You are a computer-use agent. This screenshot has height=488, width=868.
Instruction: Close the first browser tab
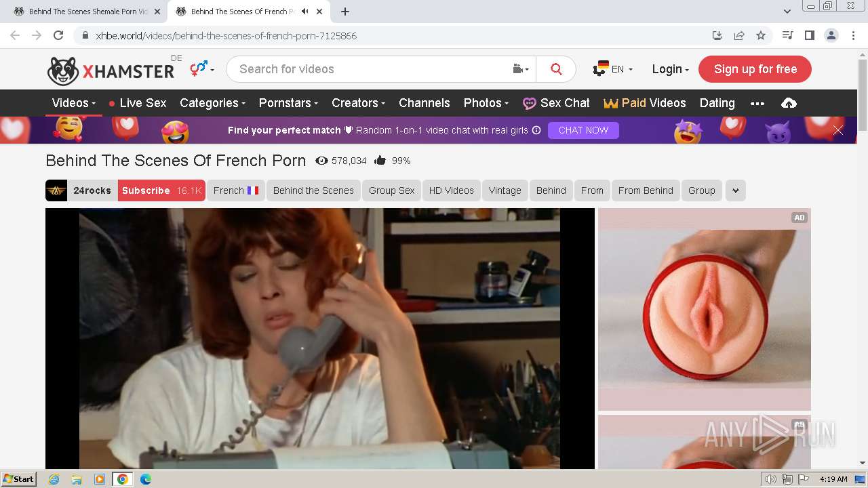pyautogui.click(x=157, y=12)
